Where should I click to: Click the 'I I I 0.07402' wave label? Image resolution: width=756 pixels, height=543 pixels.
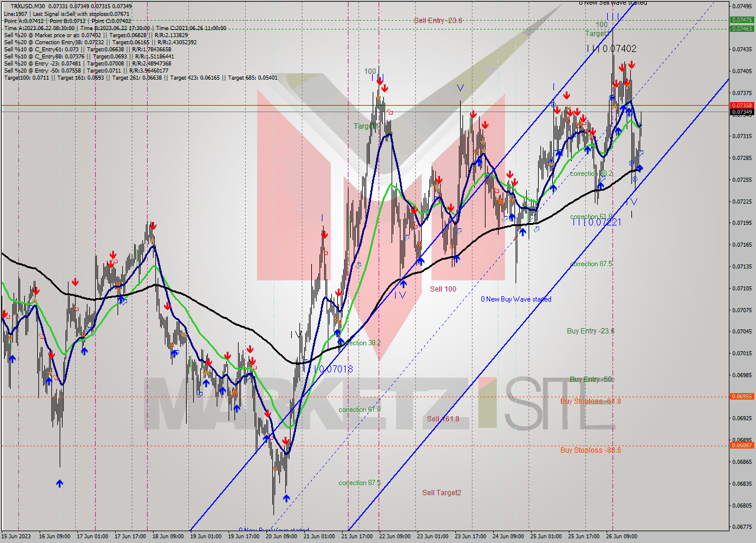(611, 49)
